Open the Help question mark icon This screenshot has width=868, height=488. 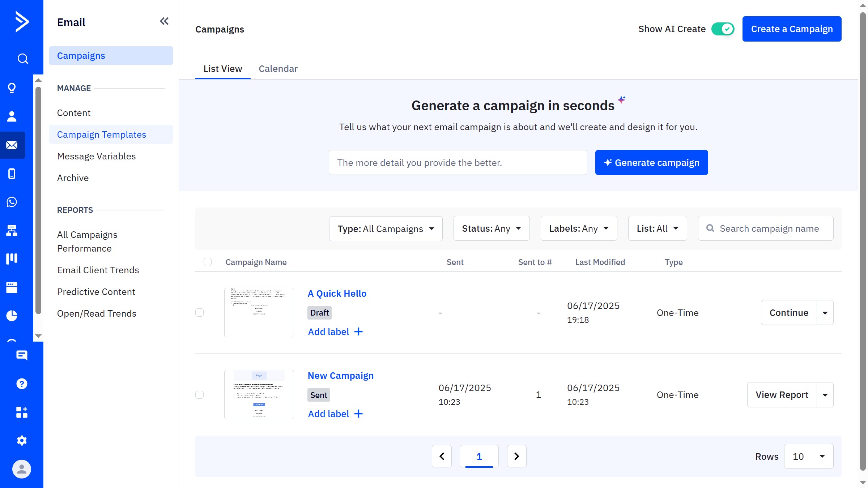click(x=22, y=384)
